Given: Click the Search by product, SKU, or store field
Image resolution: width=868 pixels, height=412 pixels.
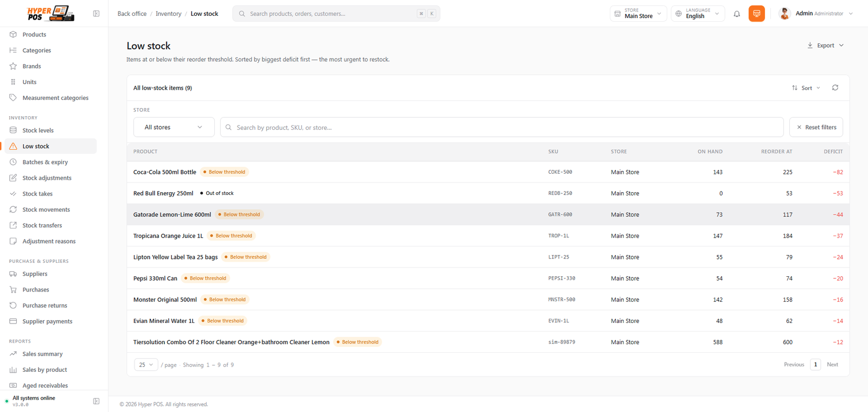Looking at the screenshot, I should click(502, 127).
